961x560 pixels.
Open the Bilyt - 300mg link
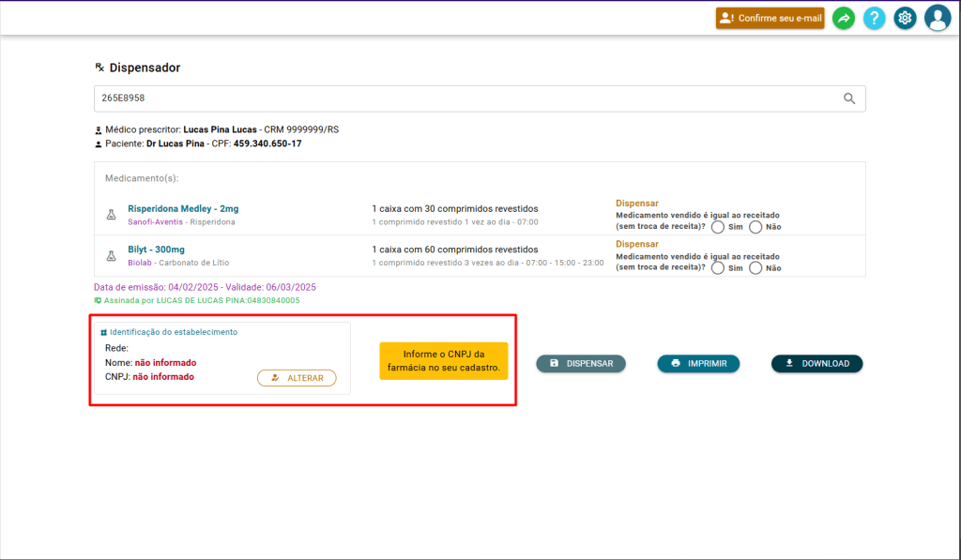[157, 250]
